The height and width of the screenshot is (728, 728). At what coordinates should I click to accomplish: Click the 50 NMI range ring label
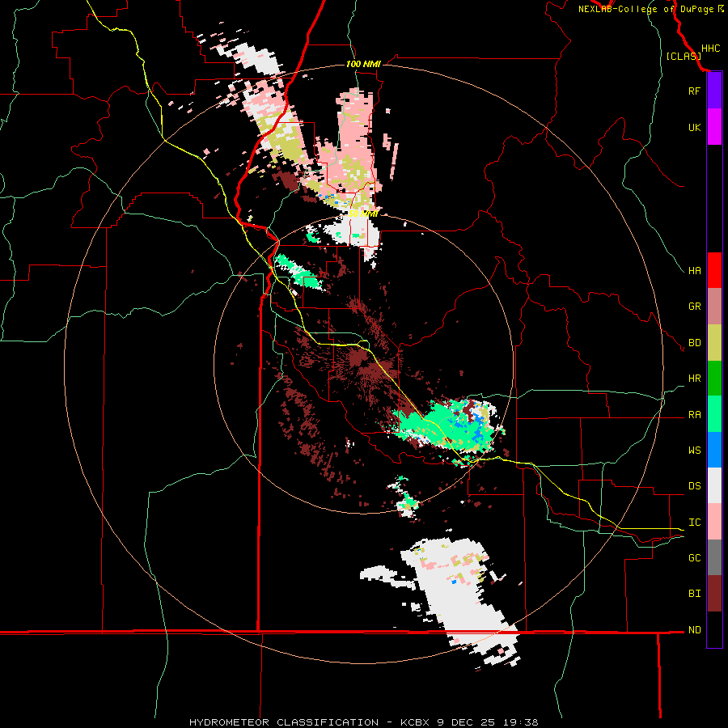pyautogui.click(x=363, y=214)
